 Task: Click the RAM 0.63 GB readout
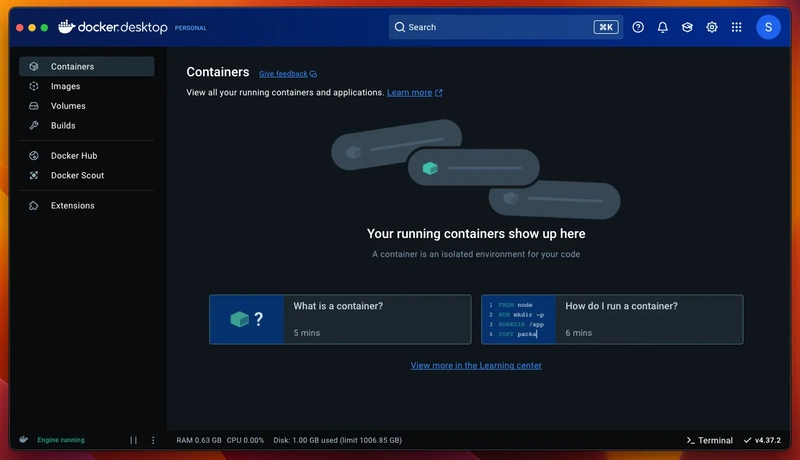(x=199, y=440)
